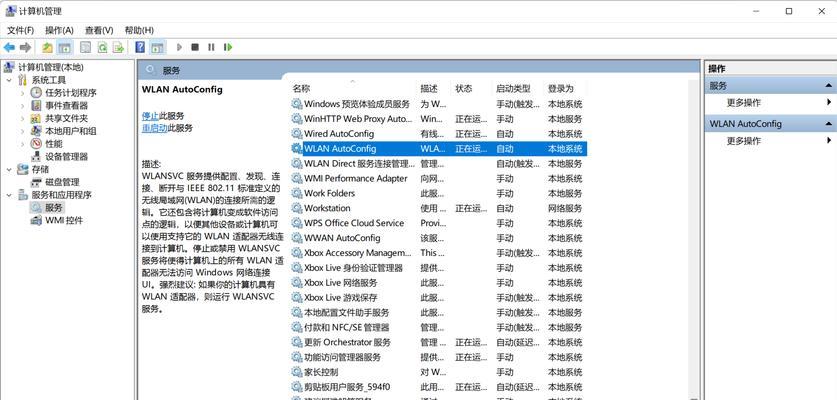Viewport: 837px width, 400px height.
Task: Click the Local Users and Groups icon
Action: tap(36, 131)
